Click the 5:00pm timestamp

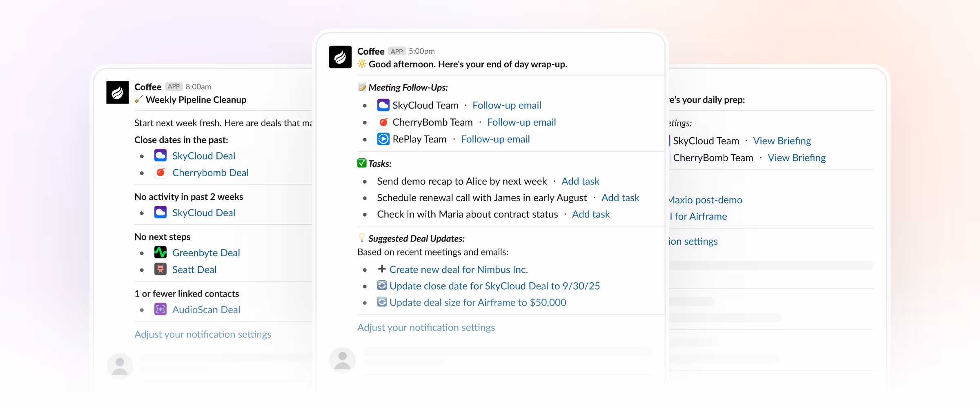tap(422, 51)
